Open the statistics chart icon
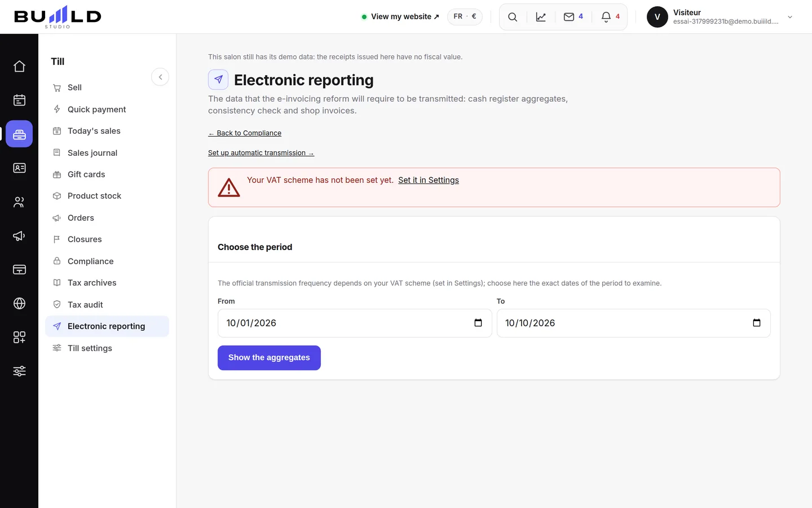 (x=541, y=17)
